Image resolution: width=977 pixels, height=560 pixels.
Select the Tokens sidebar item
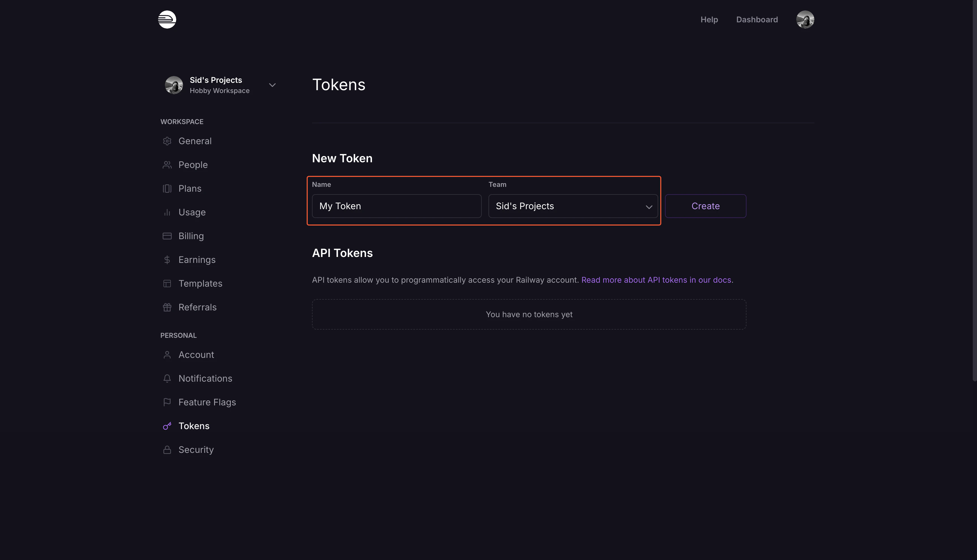coord(194,426)
